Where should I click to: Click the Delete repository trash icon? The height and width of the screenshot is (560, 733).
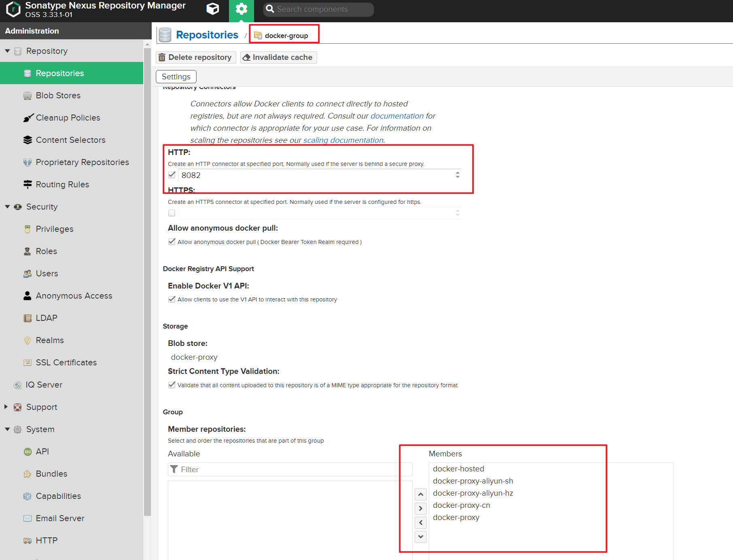[162, 57]
